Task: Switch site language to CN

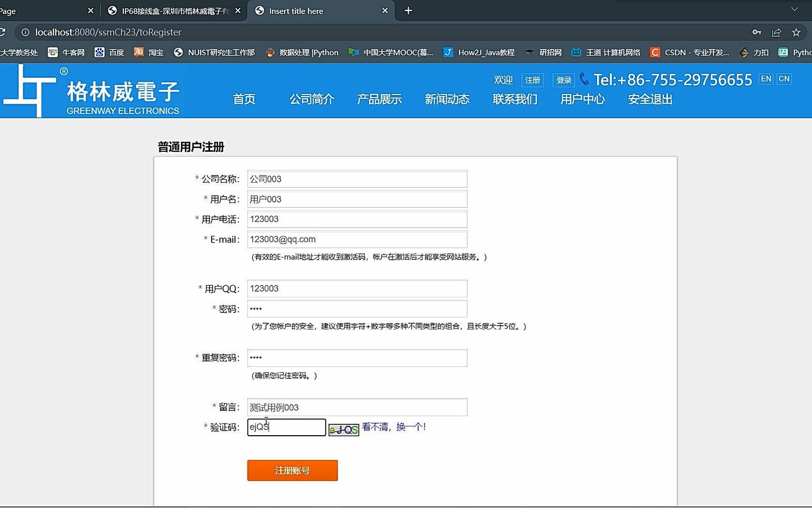Action: 784,79
